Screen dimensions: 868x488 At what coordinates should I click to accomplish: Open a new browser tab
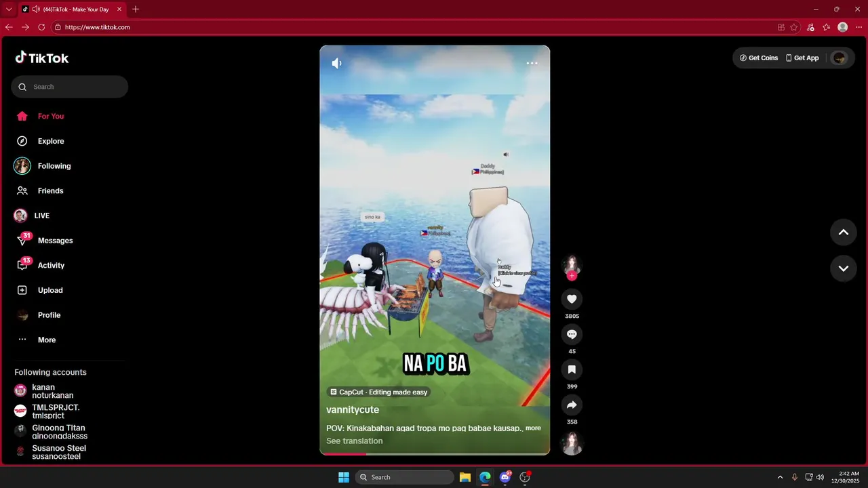pyautogui.click(x=136, y=9)
